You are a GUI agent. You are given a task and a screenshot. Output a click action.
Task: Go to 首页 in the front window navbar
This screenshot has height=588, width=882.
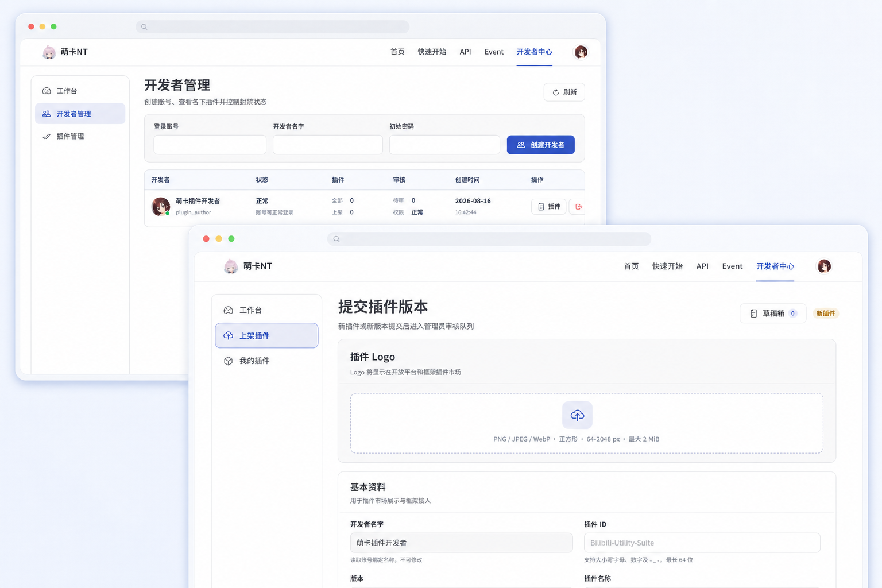pos(631,266)
